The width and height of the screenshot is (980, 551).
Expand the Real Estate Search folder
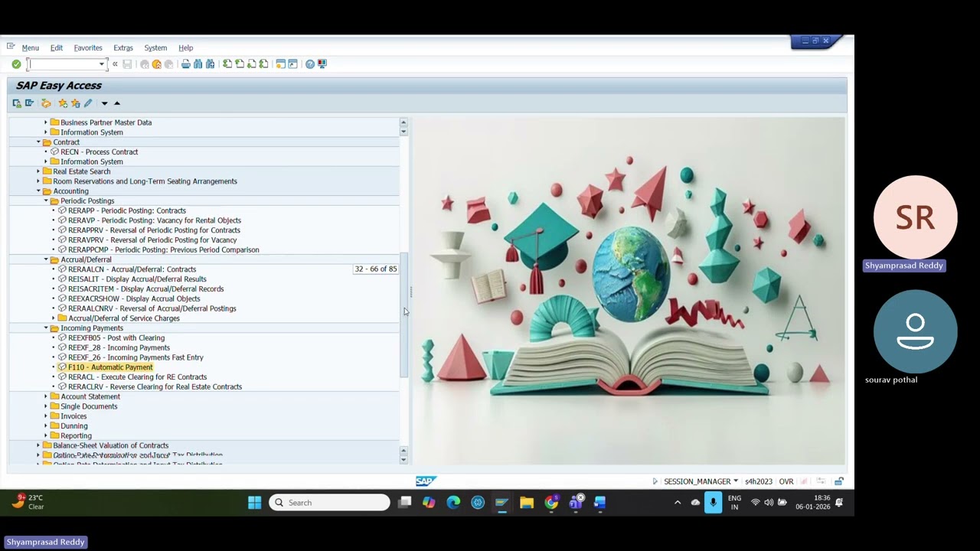38,171
